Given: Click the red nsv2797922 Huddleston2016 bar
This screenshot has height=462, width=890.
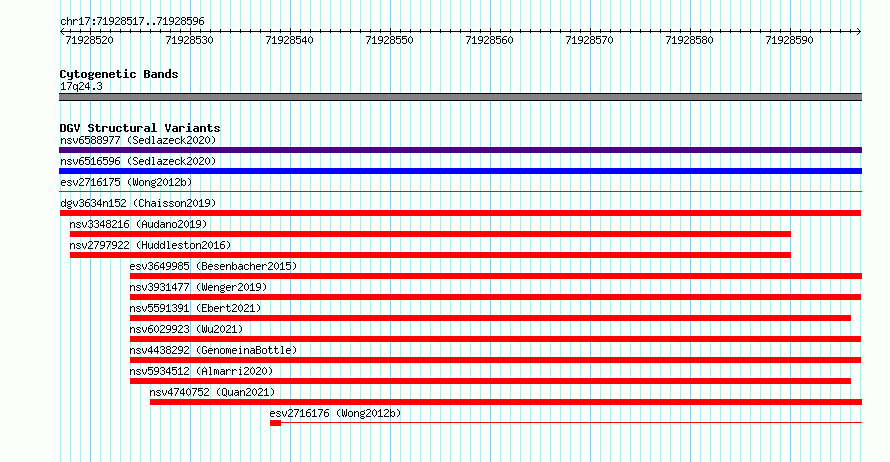Looking at the screenshot, I should click(x=430, y=255).
